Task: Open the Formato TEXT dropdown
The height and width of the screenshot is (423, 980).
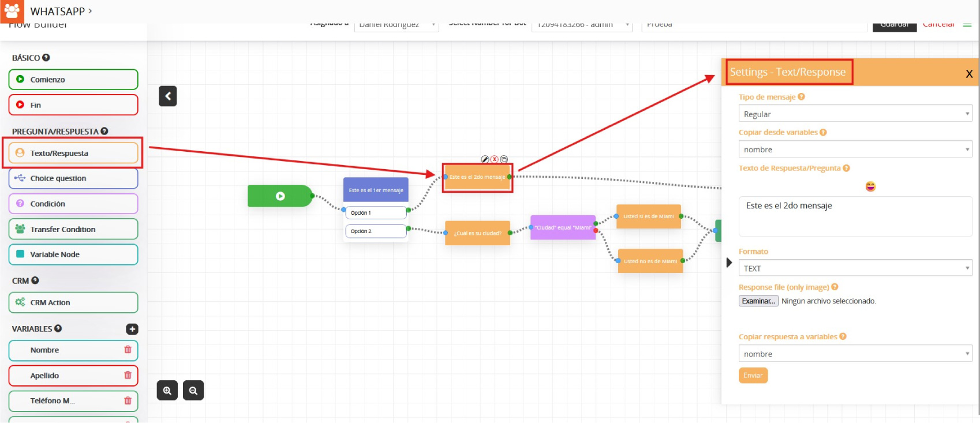Action: [x=855, y=268]
